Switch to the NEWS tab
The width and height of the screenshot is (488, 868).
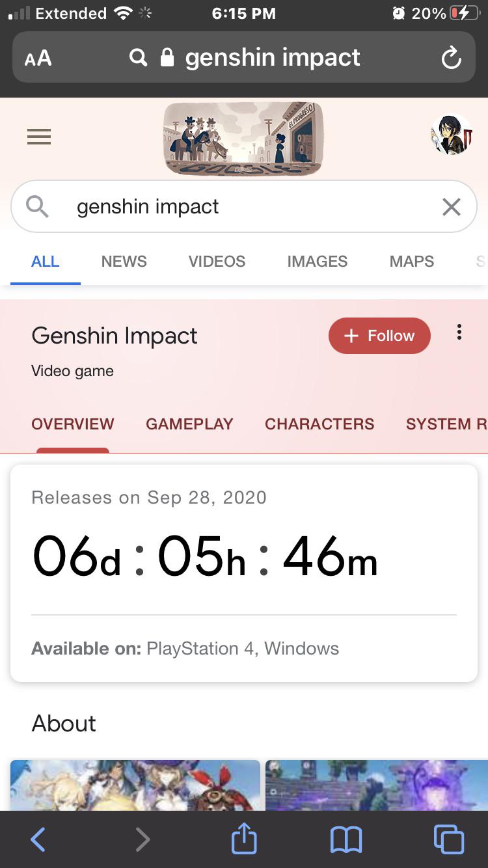tap(124, 261)
